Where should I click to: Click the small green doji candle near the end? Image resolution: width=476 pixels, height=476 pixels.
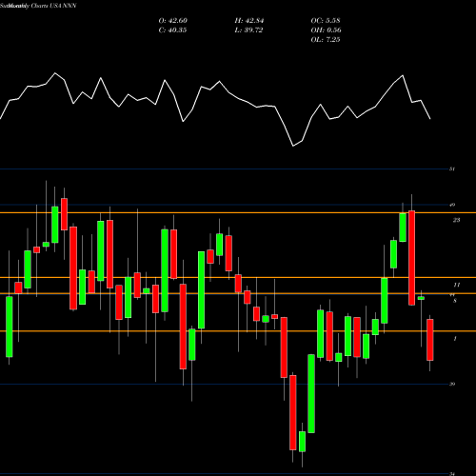point(421,298)
